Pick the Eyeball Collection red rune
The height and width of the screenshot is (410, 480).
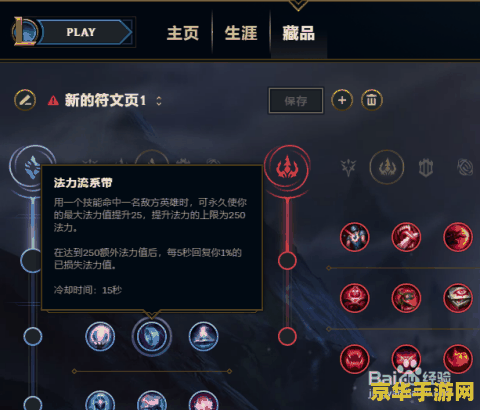coord(458,298)
